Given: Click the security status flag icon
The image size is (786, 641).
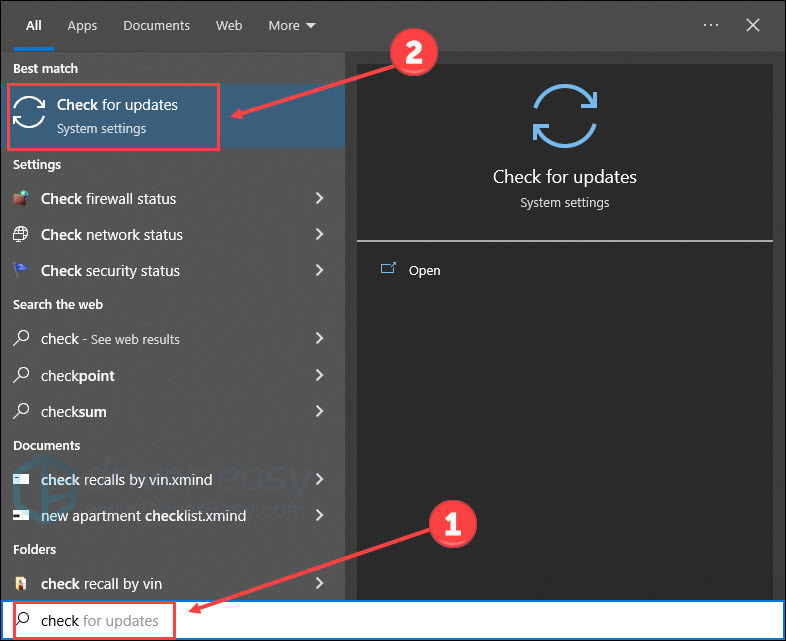Looking at the screenshot, I should pyautogui.click(x=21, y=271).
